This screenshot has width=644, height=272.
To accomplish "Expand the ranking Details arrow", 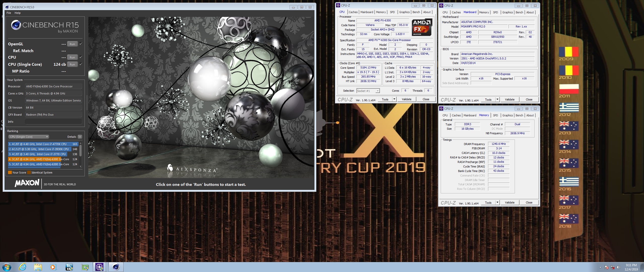I will click(x=80, y=137).
